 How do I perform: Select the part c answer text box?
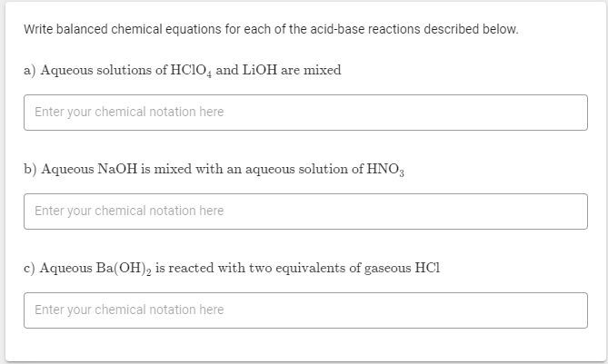pyautogui.click(x=305, y=310)
